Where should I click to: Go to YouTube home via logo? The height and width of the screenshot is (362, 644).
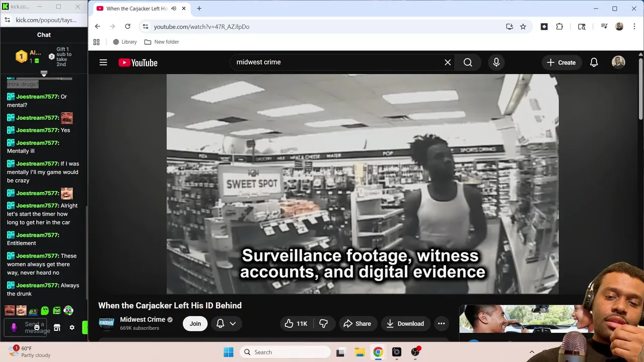138,62
